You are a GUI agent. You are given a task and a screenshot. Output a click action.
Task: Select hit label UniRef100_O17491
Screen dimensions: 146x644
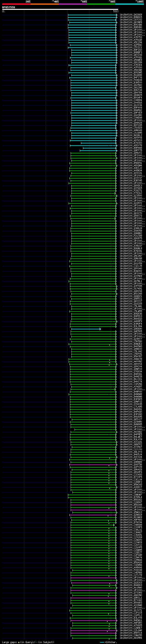click(x=131, y=289)
